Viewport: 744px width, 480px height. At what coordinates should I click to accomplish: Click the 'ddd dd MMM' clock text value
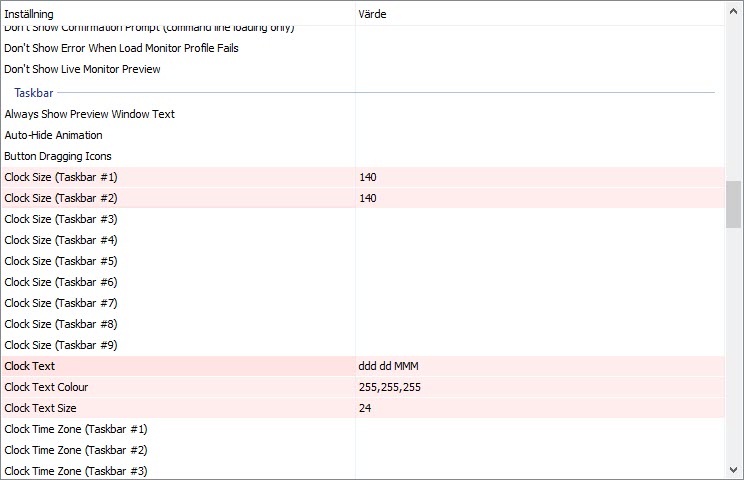click(x=388, y=366)
